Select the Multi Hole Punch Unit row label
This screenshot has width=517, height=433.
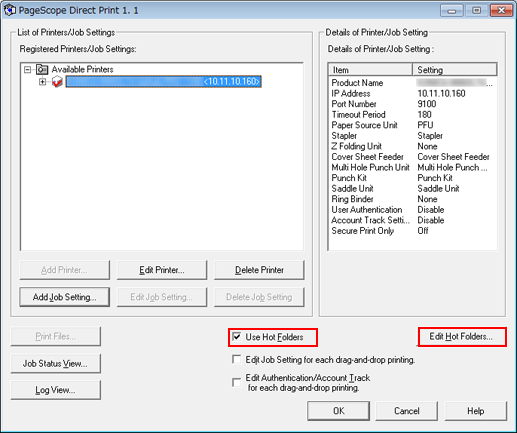point(370,167)
